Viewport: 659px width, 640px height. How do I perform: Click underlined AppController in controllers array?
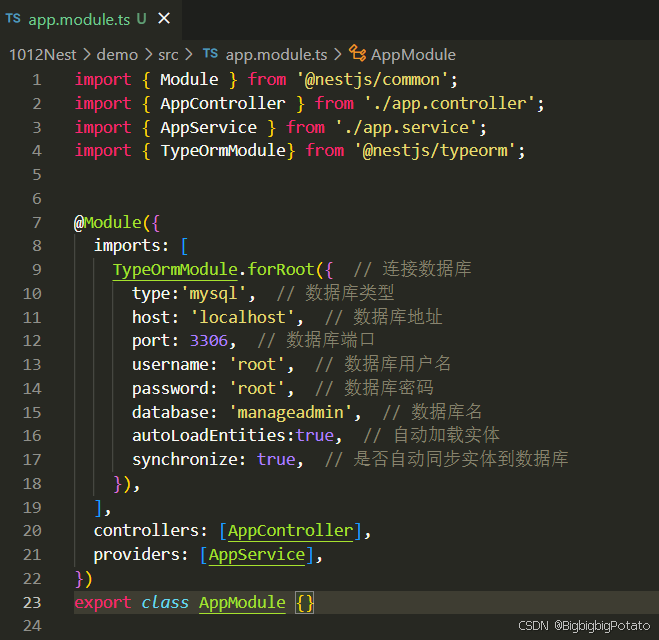290,531
